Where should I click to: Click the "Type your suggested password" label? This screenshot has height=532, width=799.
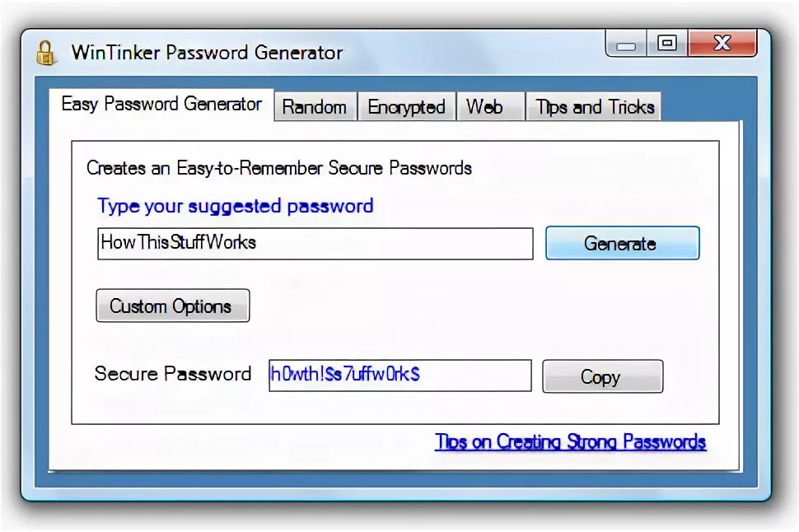pos(236,207)
